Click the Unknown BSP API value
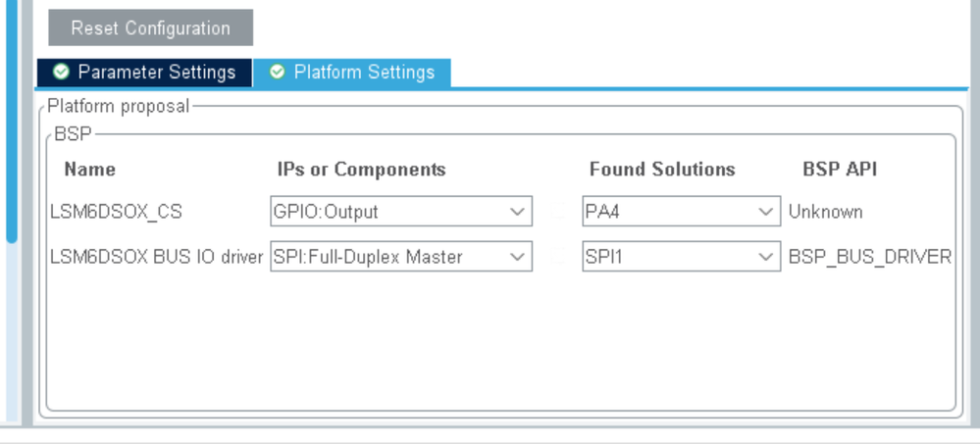This screenshot has width=980, height=444. [x=825, y=212]
